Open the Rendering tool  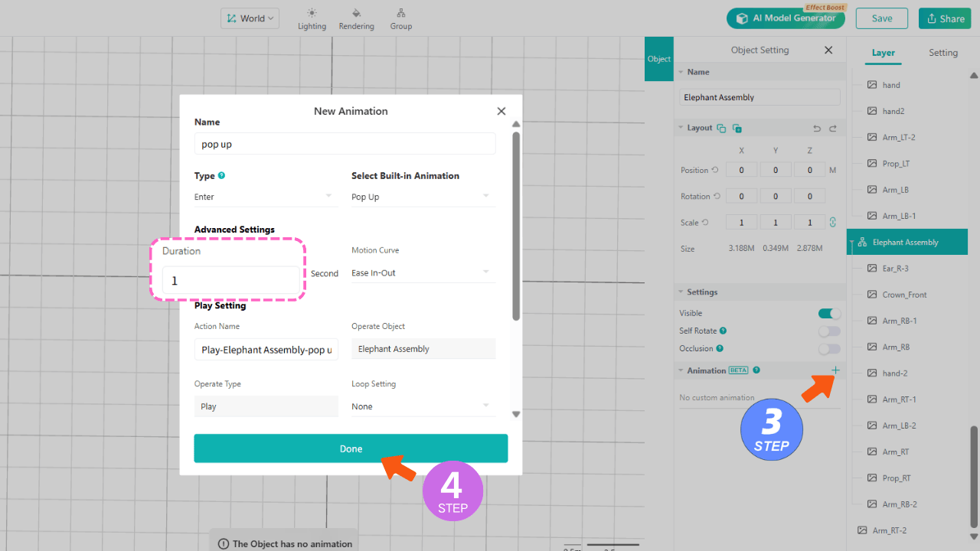pyautogui.click(x=356, y=18)
